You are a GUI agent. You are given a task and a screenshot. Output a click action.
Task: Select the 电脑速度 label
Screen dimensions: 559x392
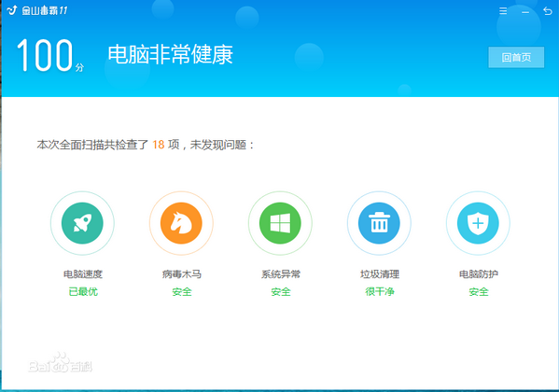(x=83, y=274)
